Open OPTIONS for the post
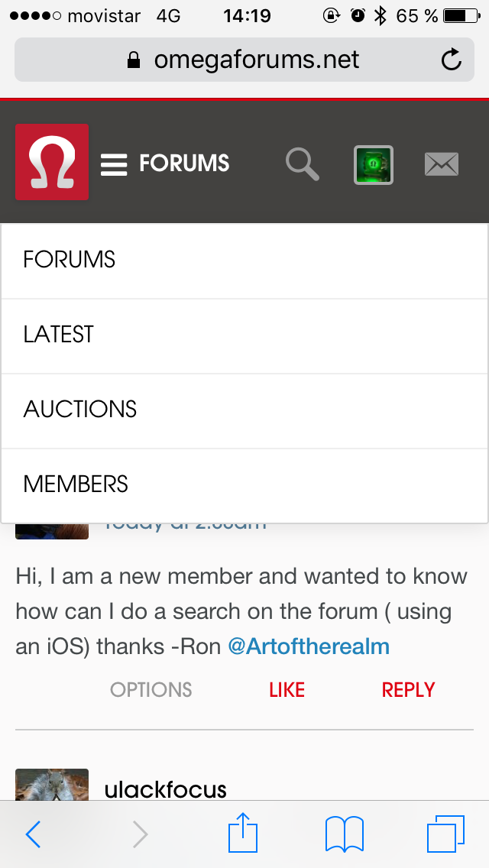Screen dimensions: 489x868 click(151, 690)
